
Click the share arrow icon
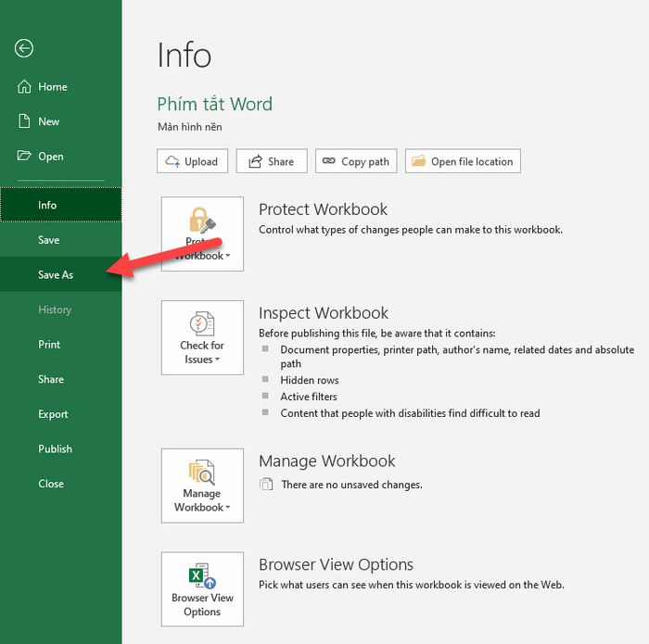pos(255,161)
